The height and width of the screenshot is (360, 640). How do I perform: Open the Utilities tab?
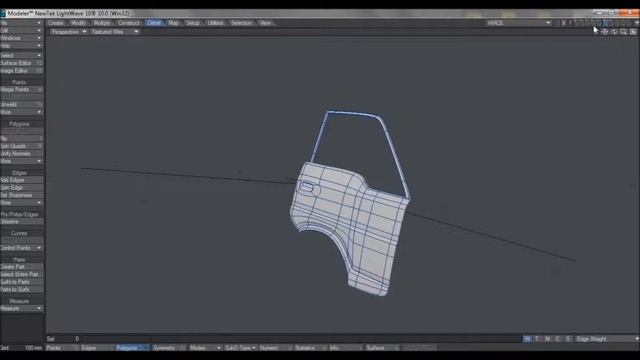[x=216, y=23]
